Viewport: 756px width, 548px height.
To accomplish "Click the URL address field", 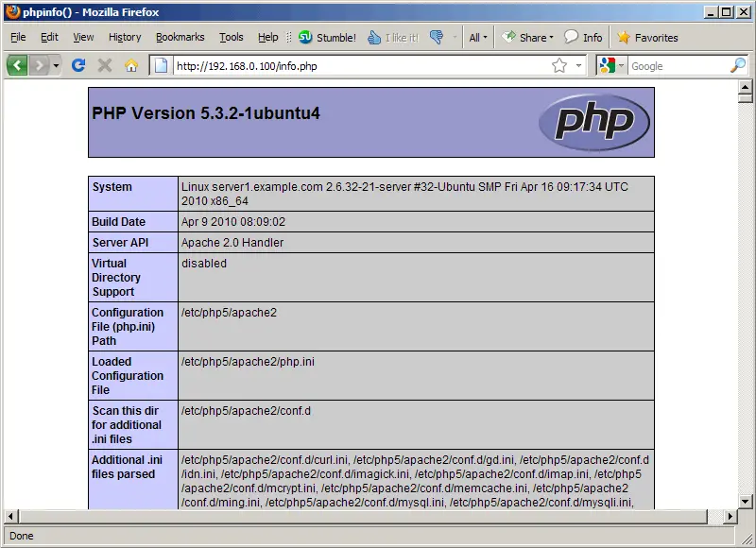I will [360, 65].
